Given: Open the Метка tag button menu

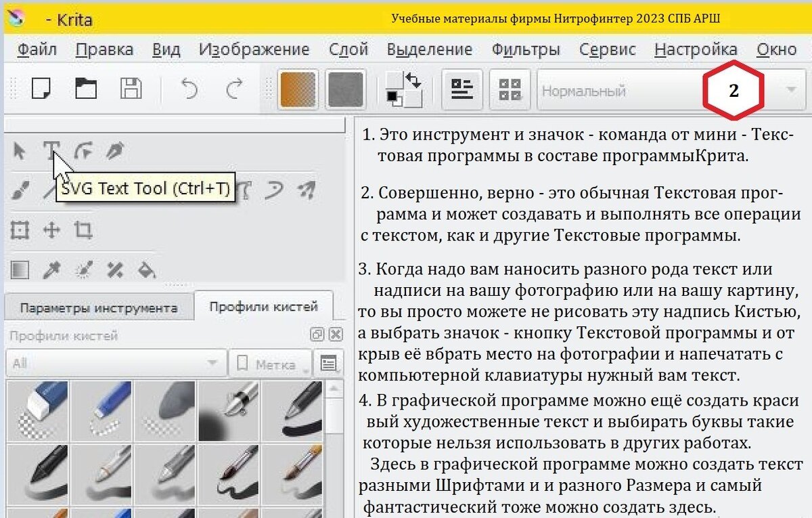Looking at the screenshot, I should 271,364.
